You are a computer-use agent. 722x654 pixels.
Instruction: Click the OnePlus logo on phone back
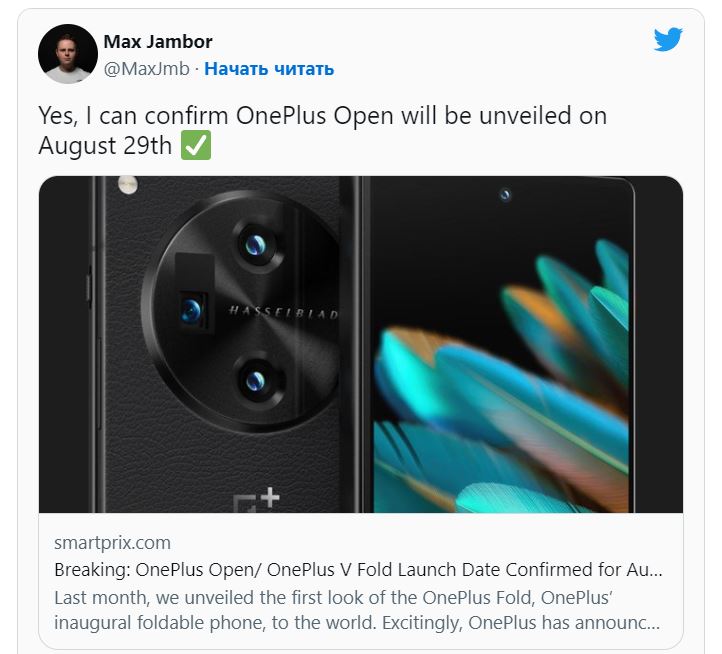point(256,500)
